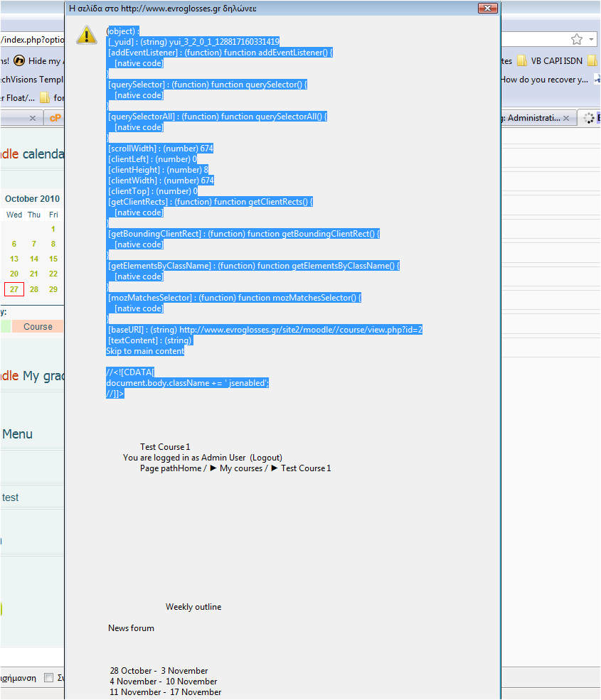This screenshot has width=601, height=700.
Task: Close the alert dialog with red X
Action: coord(488,8)
